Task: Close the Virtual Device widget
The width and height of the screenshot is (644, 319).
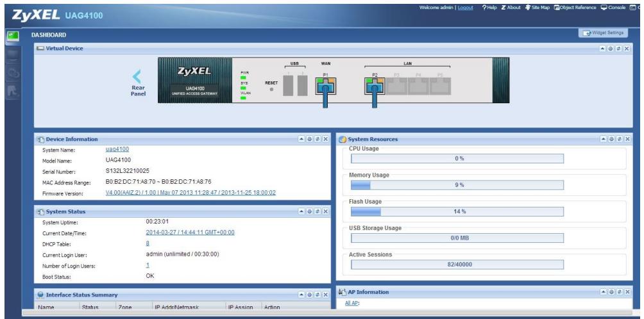Action: (x=627, y=49)
